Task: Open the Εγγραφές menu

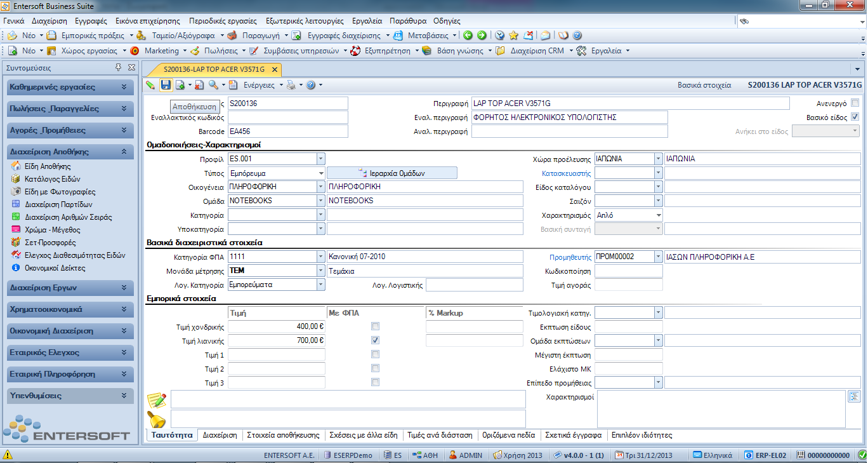Action: [89, 20]
